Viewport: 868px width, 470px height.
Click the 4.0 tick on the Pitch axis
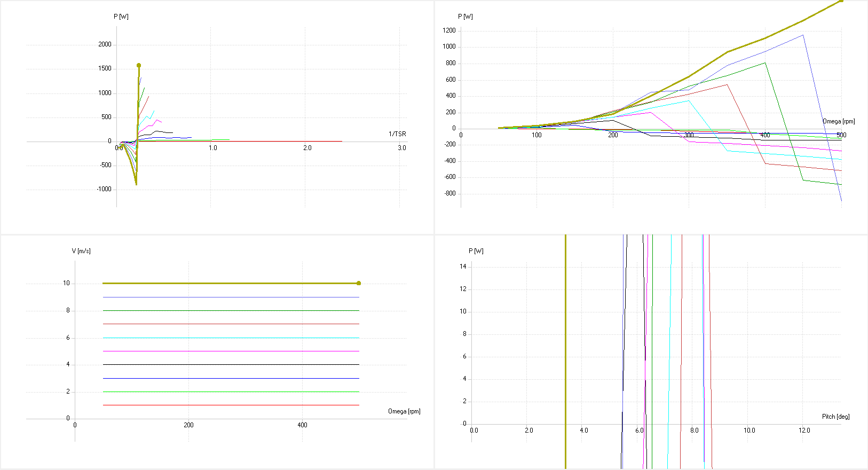[583, 430]
